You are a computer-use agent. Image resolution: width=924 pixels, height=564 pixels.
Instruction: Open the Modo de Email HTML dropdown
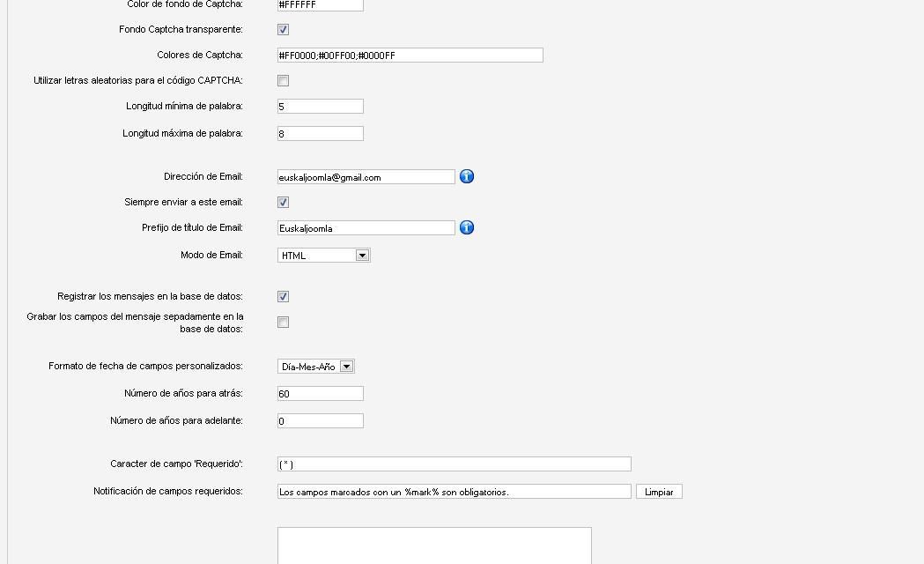(323, 256)
